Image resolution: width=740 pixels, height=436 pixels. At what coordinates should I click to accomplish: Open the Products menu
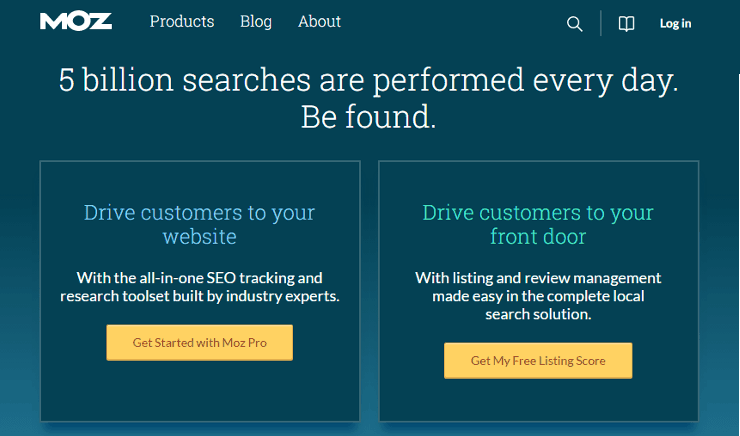(182, 22)
